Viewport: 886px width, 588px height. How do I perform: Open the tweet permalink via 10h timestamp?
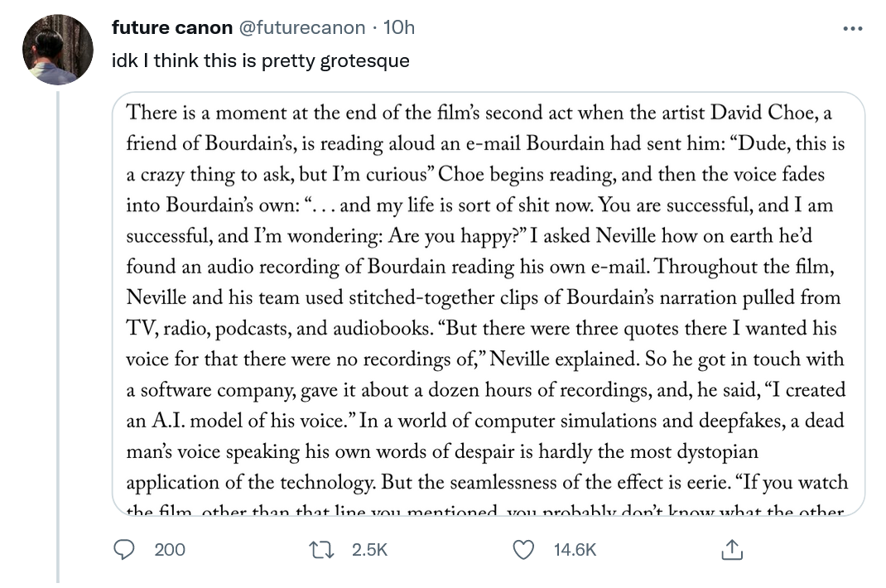[x=399, y=27]
